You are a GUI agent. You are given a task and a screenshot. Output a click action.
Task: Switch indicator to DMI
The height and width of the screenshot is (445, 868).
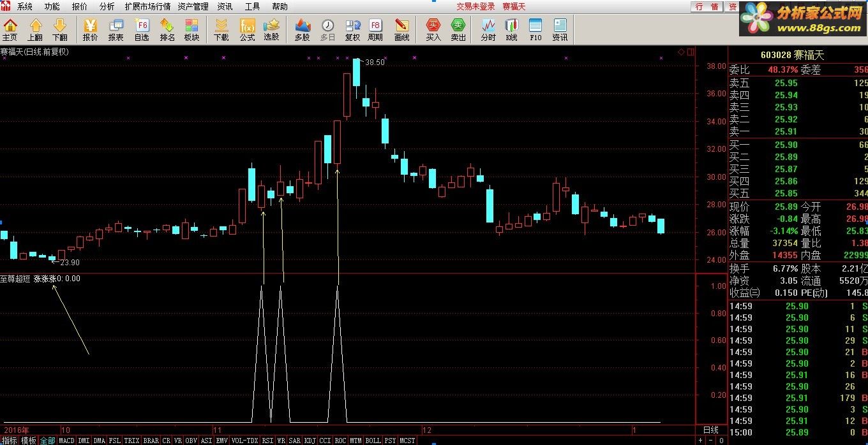pos(84,441)
